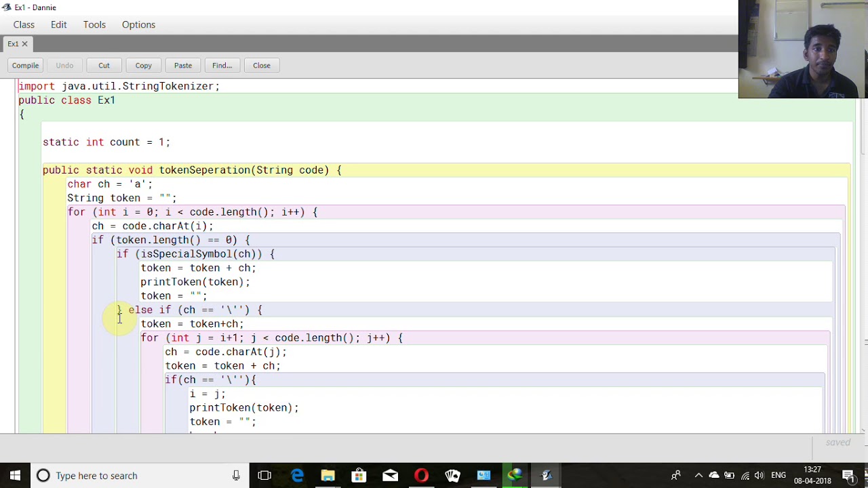Open the Action Center notifications icon

[x=848, y=475]
